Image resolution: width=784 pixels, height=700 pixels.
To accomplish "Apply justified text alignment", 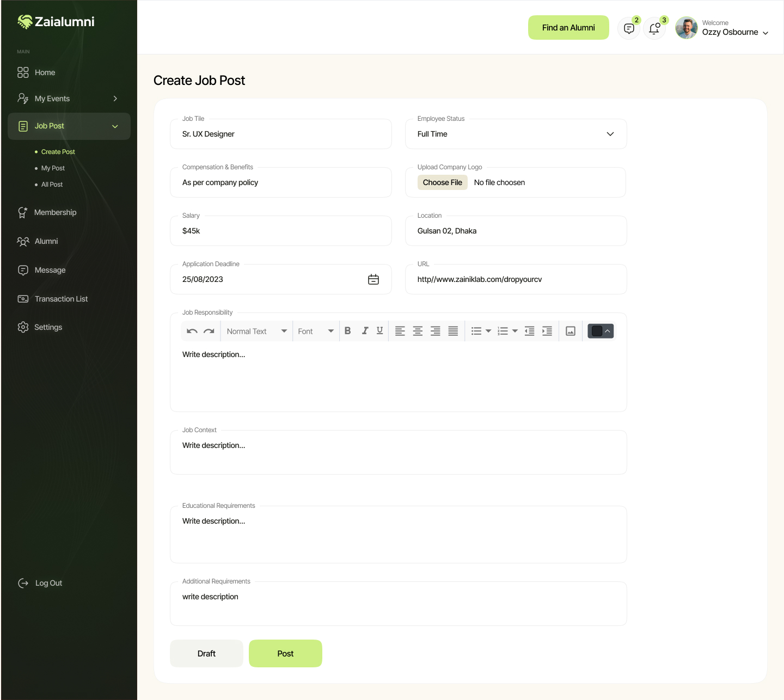I will point(453,330).
